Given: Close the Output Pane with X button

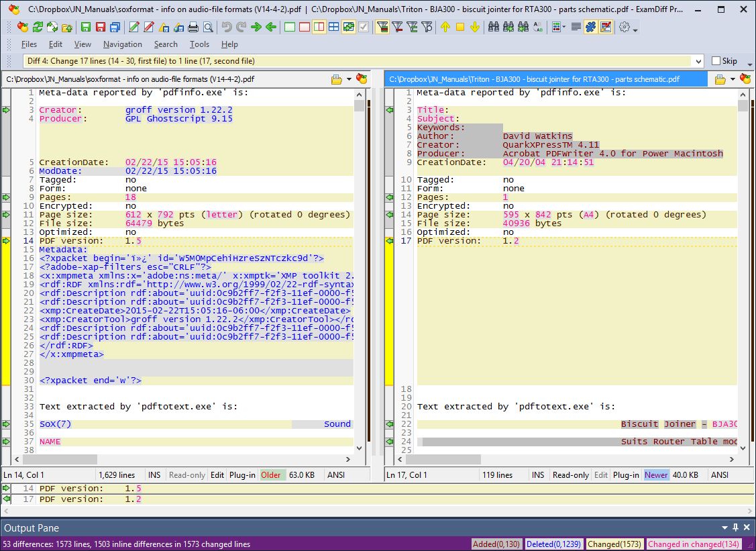Looking at the screenshot, I should [747, 528].
